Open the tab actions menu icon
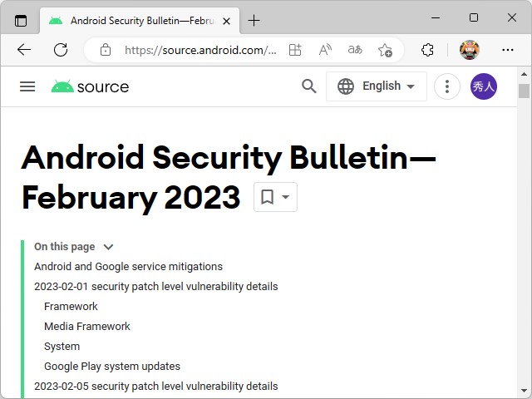 click(21, 21)
